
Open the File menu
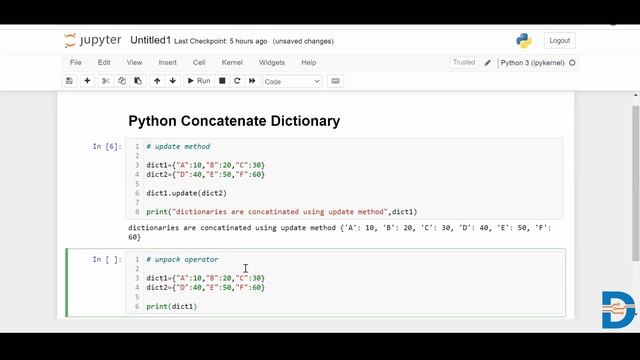tap(76, 62)
